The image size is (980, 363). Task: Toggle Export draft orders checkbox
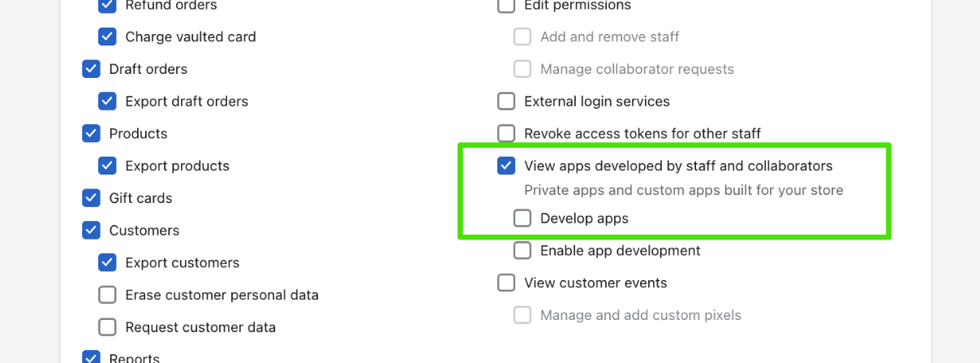(107, 102)
